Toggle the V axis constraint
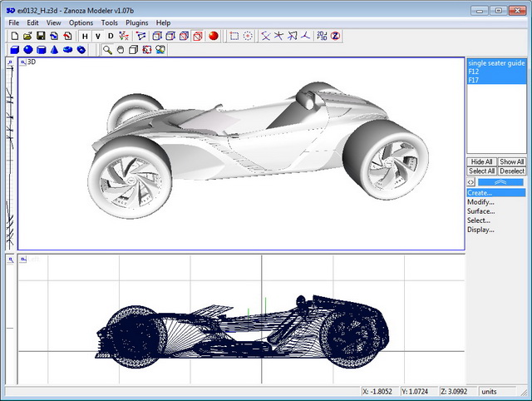 click(98, 36)
